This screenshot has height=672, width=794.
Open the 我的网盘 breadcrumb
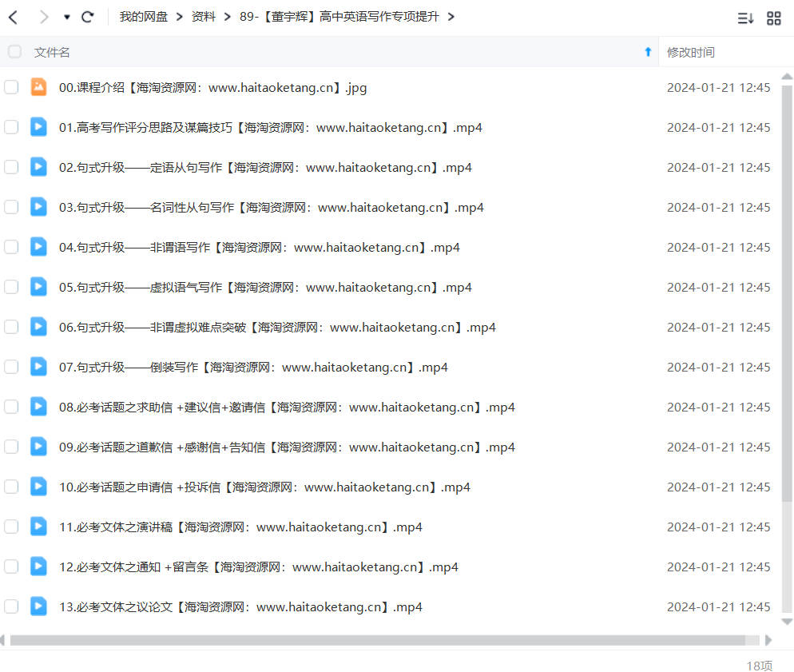coord(143,17)
